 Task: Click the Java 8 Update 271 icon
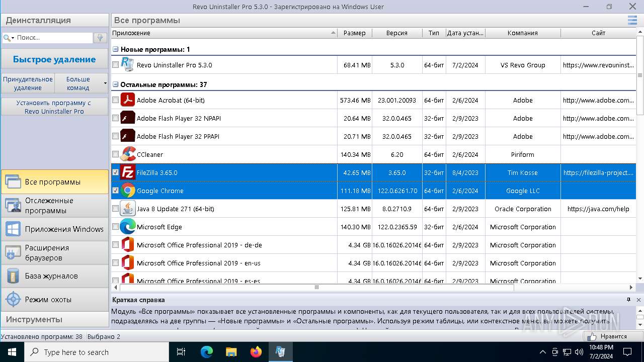pyautogui.click(x=128, y=209)
